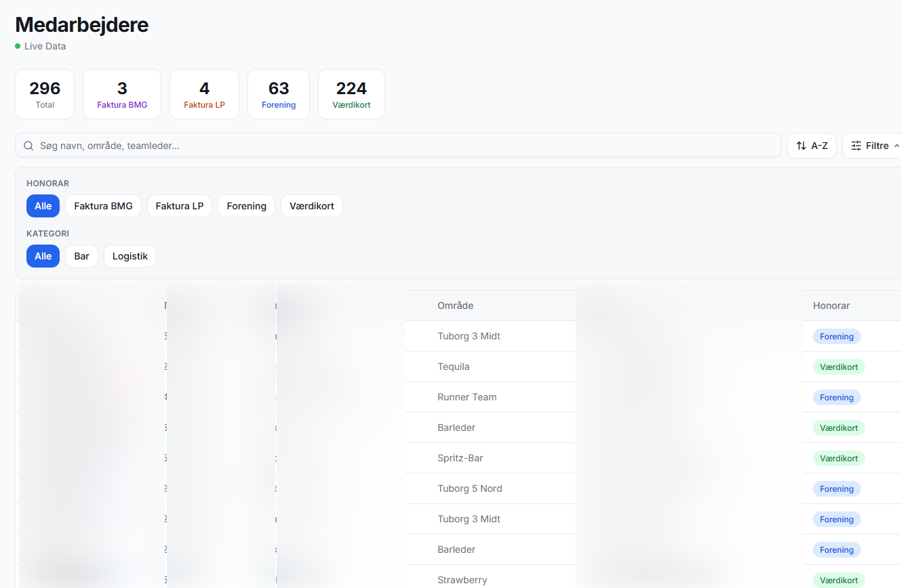Click the Forening badge in Runner Team row
The width and height of the screenshot is (901, 588).
837,397
